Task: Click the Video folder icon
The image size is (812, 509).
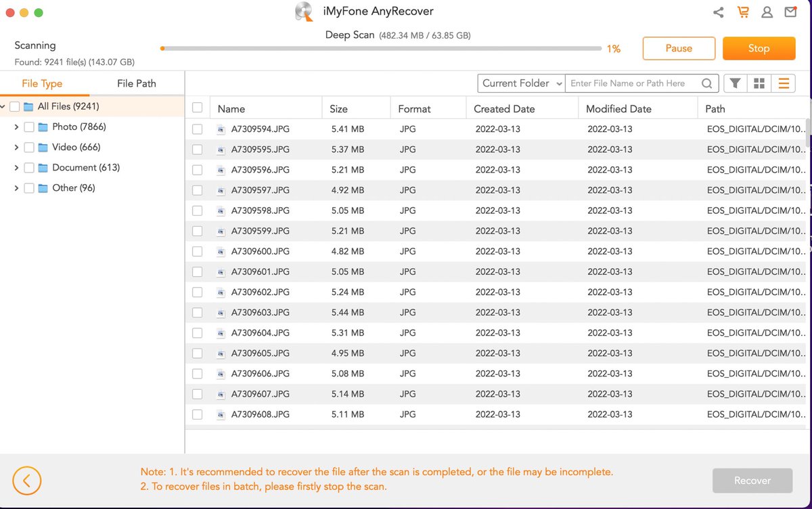Action: (43, 148)
